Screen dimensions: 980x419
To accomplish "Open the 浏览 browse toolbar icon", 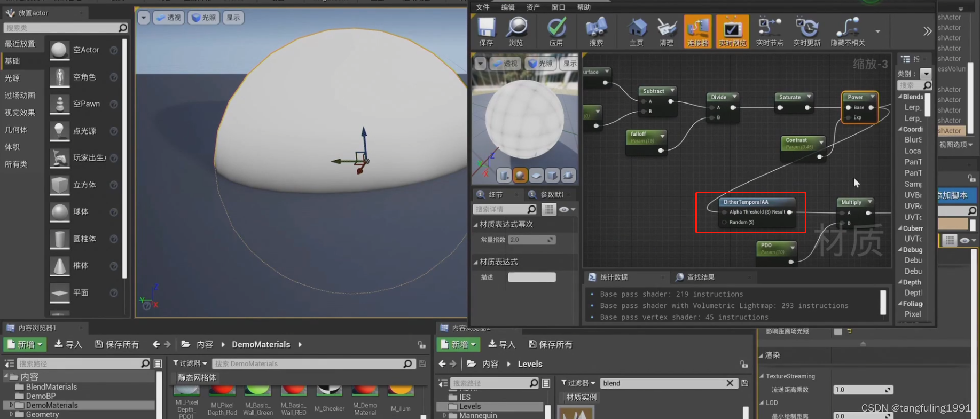I will pos(516,31).
